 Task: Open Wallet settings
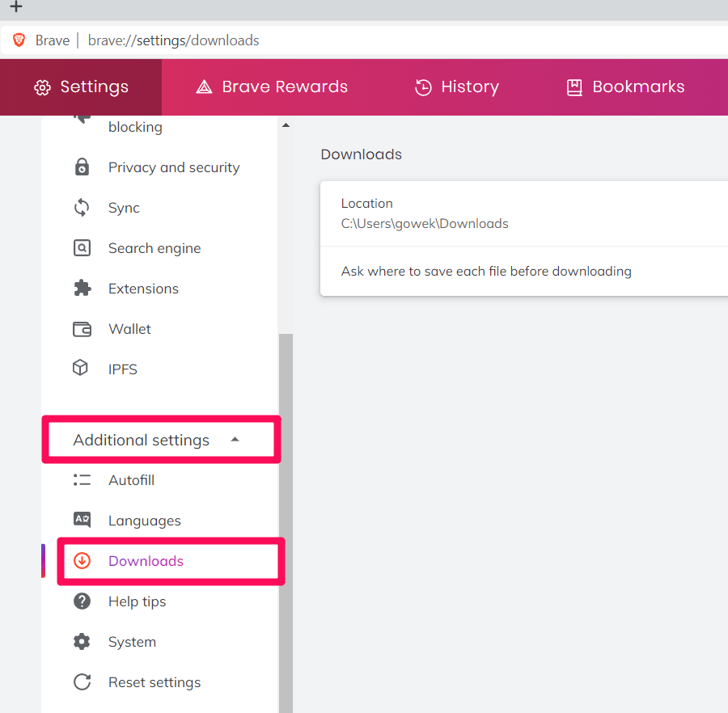coord(129,329)
